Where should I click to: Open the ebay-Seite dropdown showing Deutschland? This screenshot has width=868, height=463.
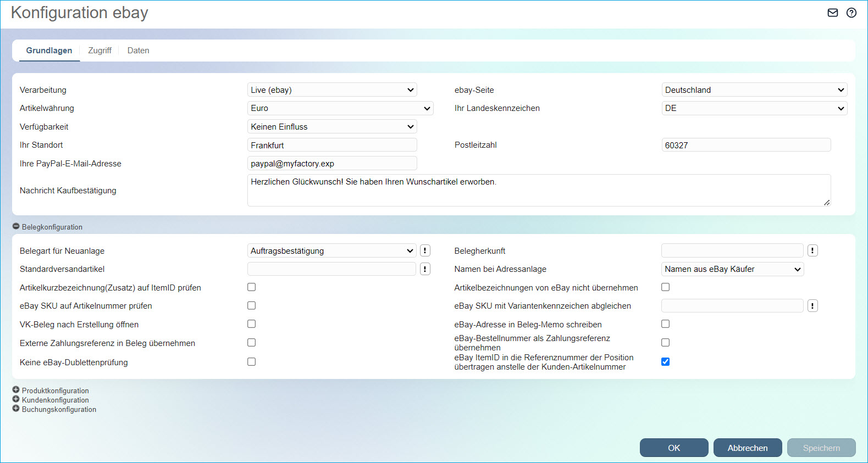click(754, 90)
